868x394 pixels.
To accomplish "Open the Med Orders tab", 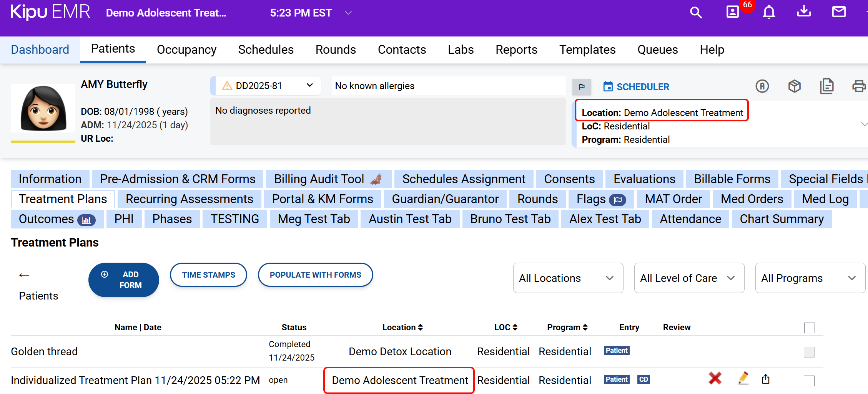I will (x=752, y=199).
